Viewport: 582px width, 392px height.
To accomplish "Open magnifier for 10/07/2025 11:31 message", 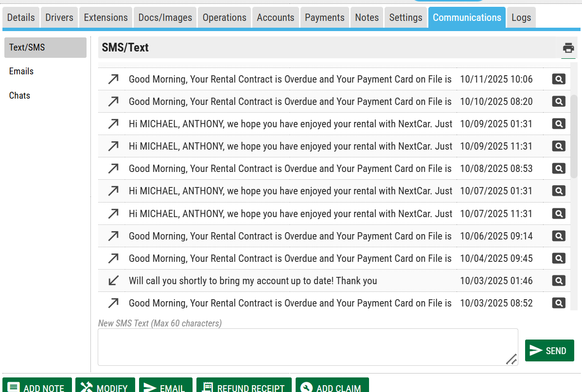I will (559, 214).
